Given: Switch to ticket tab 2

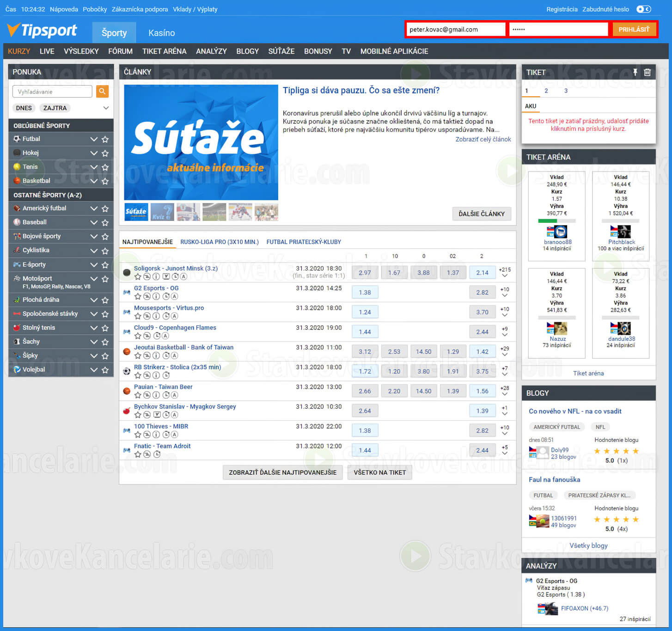Looking at the screenshot, I should pyautogui.click(x=546, y=91).
